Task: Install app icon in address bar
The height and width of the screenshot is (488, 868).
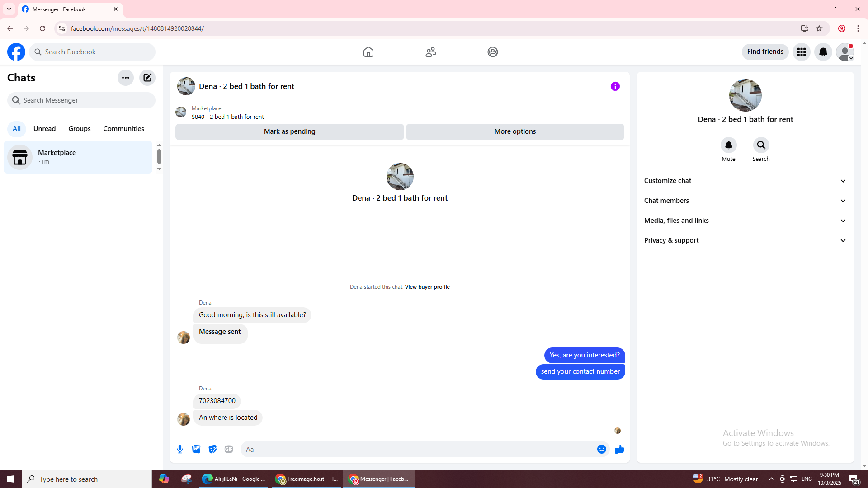Action: pos(805,28)
